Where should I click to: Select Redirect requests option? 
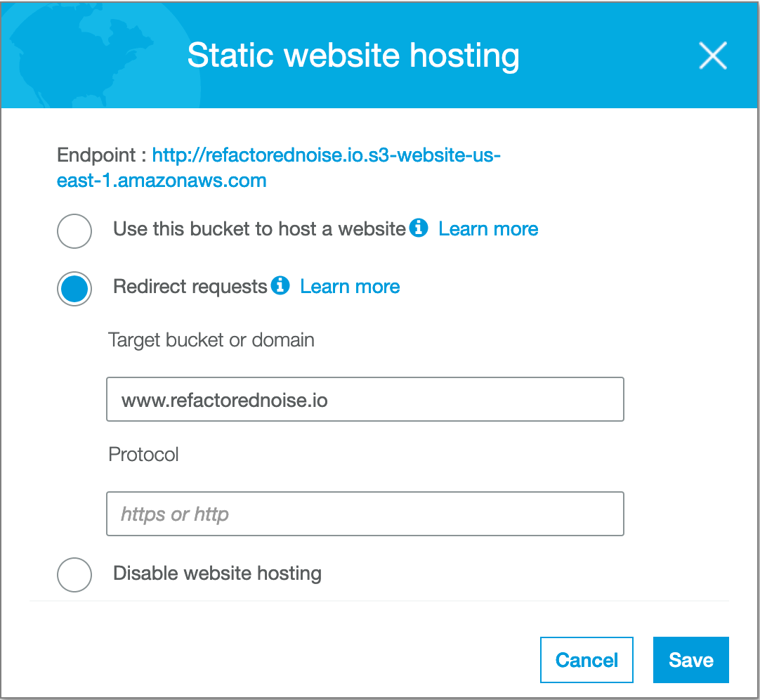74,289
